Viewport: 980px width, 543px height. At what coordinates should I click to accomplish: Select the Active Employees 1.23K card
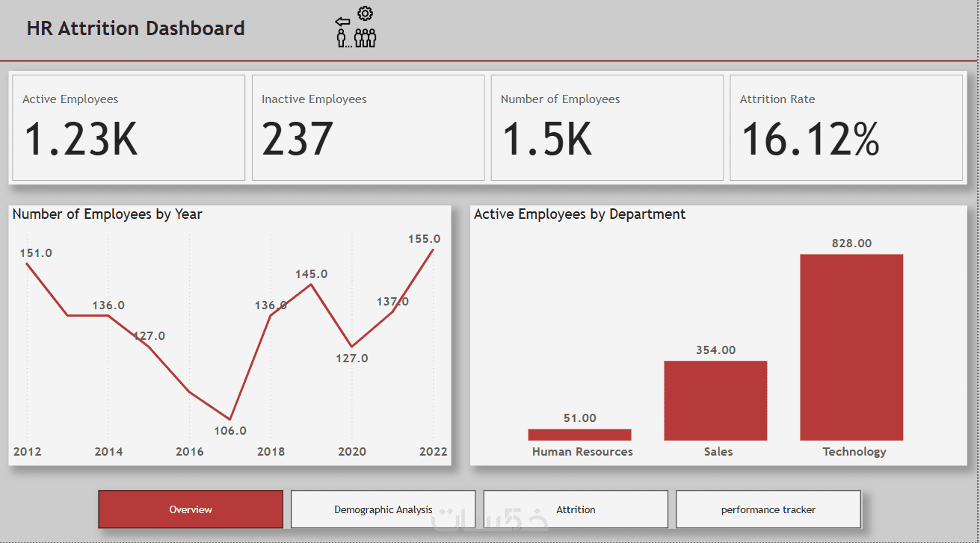click(129, 128)
